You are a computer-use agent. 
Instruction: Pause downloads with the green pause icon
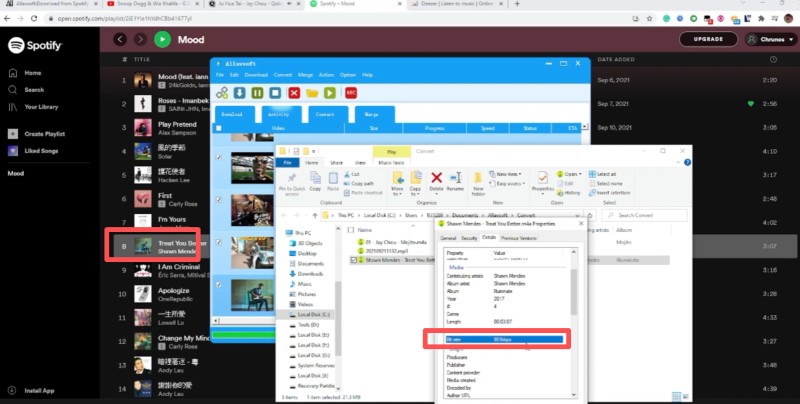(x=257, y=93)
